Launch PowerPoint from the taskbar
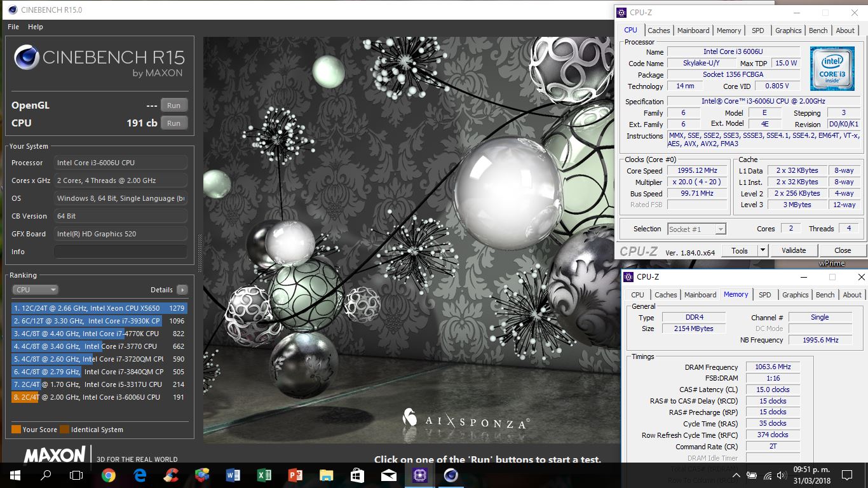 click(295, 475)
